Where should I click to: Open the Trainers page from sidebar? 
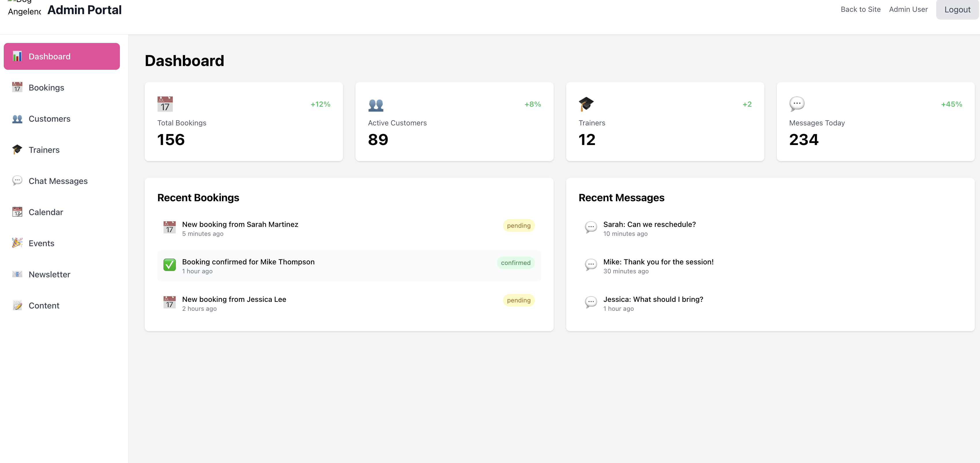click(44, 150)
